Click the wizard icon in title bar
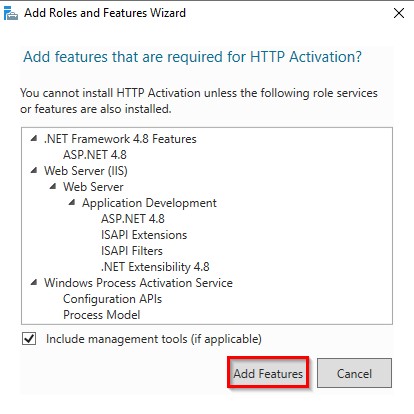414x414 pixels. 10,14
